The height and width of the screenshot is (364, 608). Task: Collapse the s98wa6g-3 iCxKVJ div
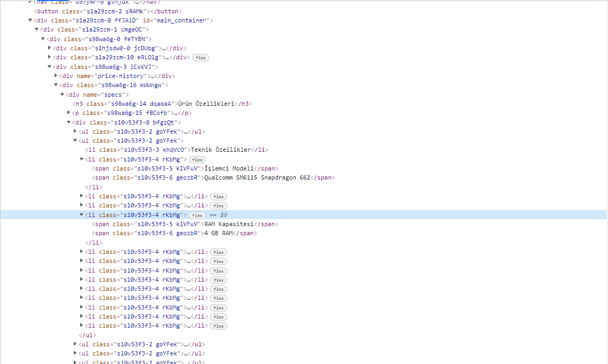coord(49,67)
